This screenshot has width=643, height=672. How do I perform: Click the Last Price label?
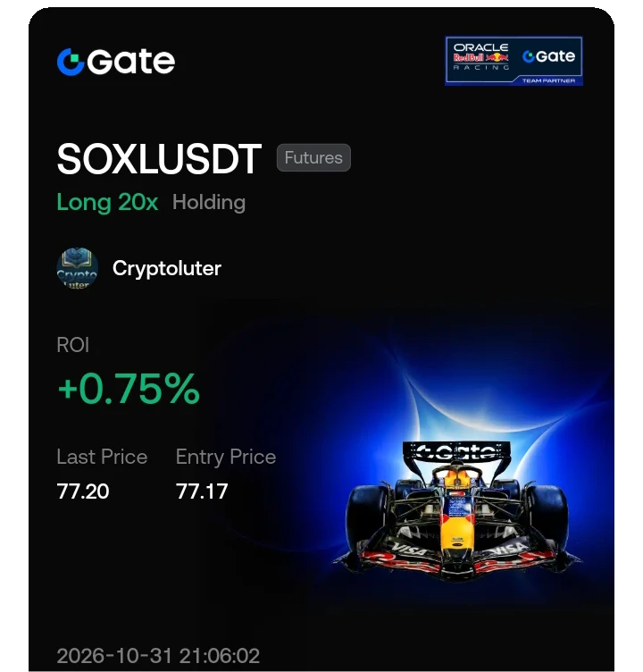pyautogui.click(x=102, y=457)
